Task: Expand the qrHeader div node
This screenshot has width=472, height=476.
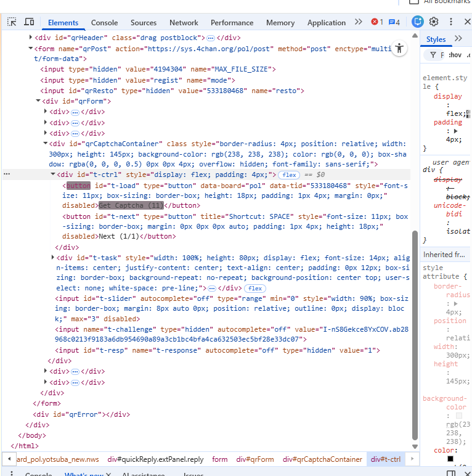Action: [x=30, y=38]
